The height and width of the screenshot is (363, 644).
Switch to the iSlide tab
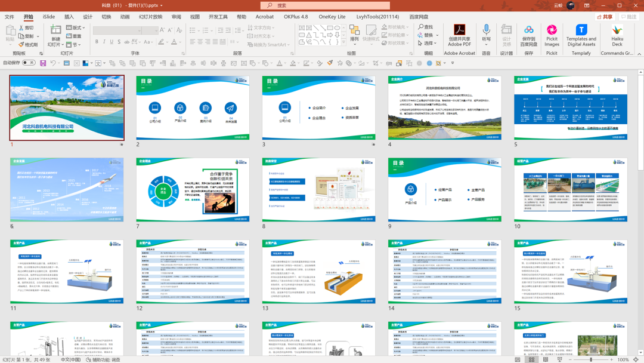tap(49, 17)
